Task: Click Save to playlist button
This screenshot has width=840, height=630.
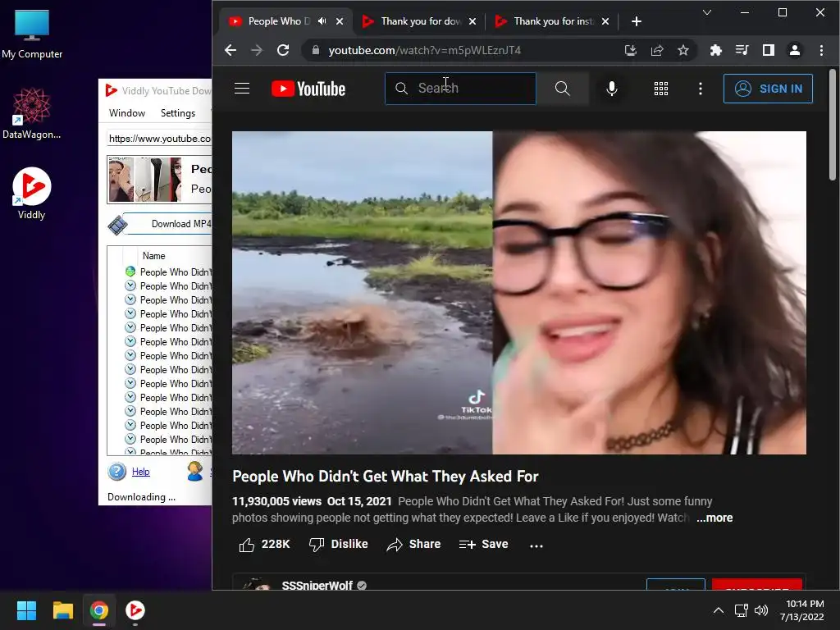Action: click(x=483, y=545)
